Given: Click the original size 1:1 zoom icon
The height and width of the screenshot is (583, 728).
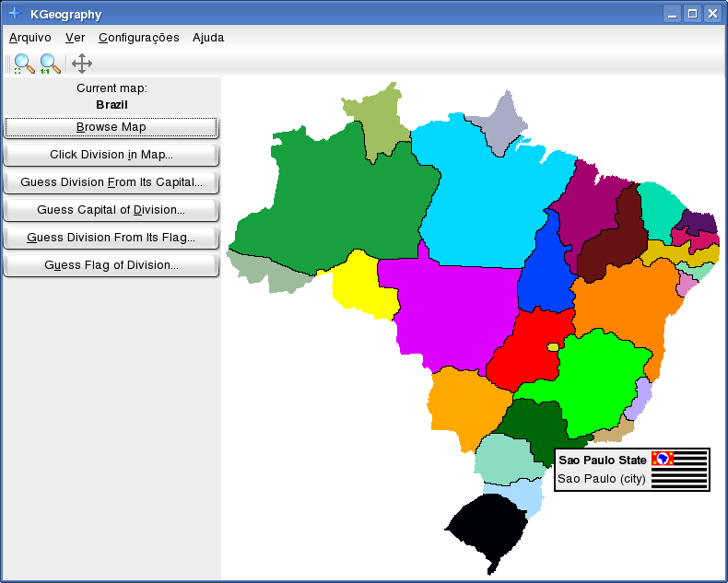Looking at the screenshot, I should (50, 64).
